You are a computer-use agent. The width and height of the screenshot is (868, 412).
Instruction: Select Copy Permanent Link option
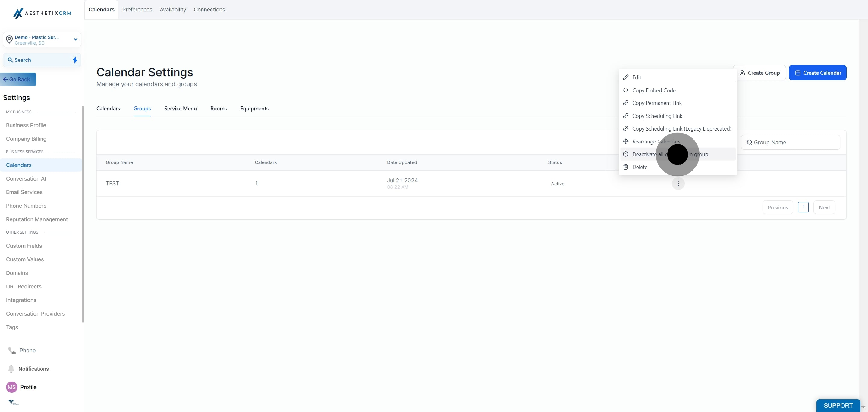point(657,103)
